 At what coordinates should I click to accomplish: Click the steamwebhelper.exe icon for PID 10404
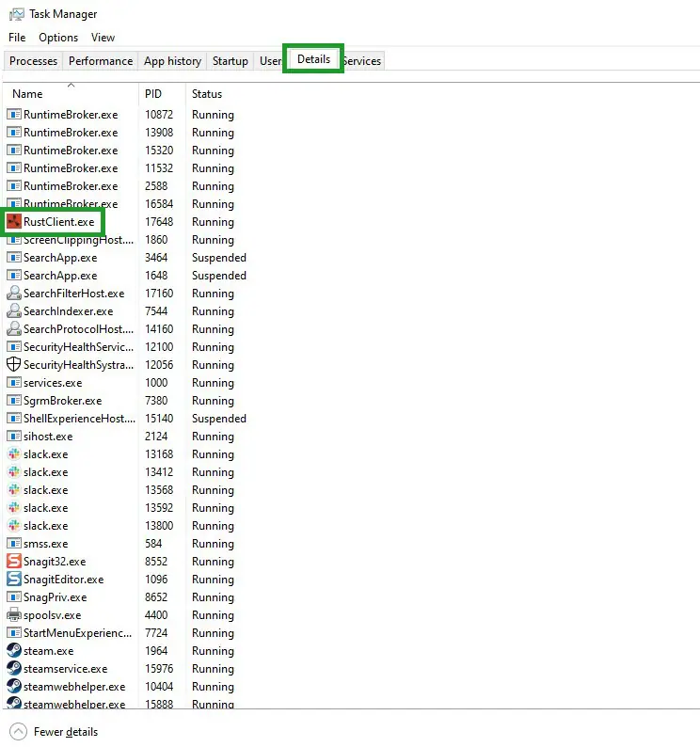pos(14,686)
